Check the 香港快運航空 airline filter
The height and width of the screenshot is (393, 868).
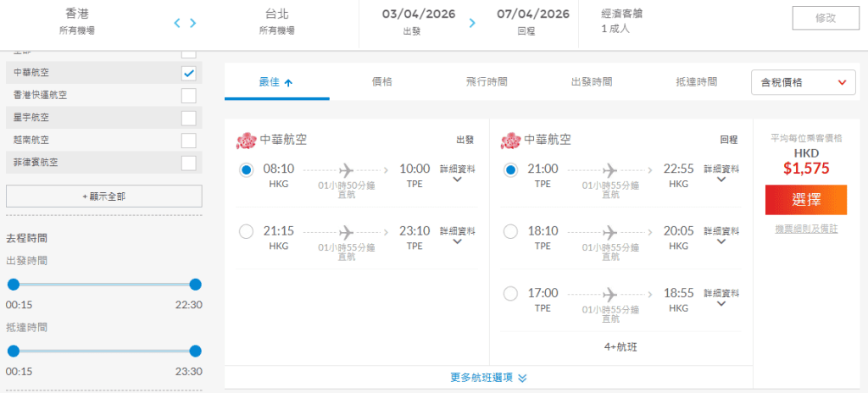[189, 96]
